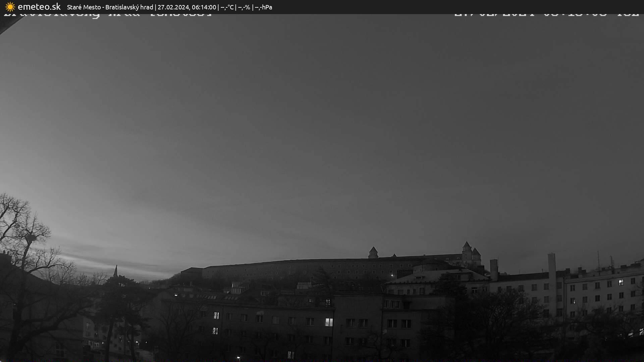Open the time selector showing 06:14:00

pos(203,7)
